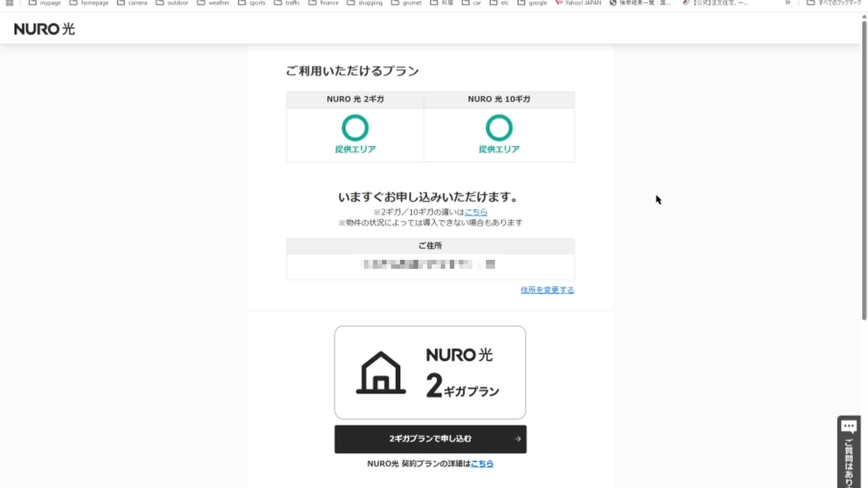Click the arrow on the 2ギガ apply button
868x488 pixels.
518,439
